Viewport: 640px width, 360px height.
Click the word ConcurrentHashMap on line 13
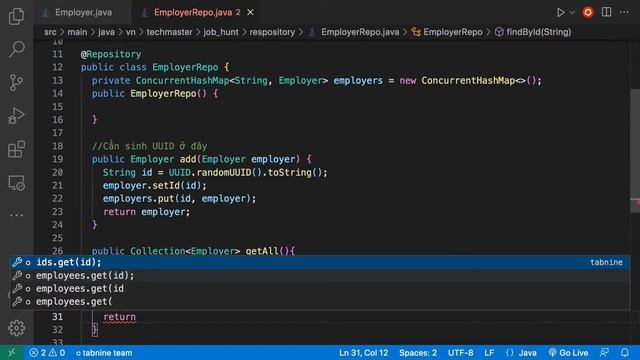(182, 80)
